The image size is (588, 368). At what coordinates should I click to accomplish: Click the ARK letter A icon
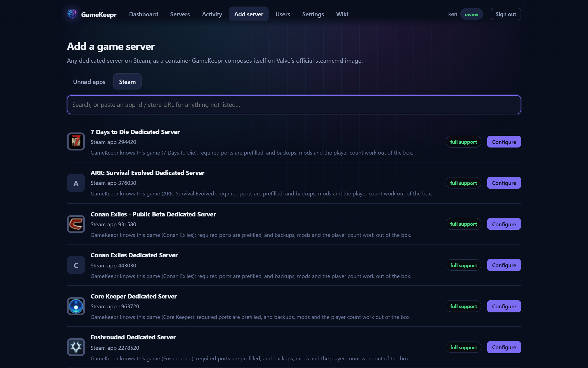[x=76, y=183]
